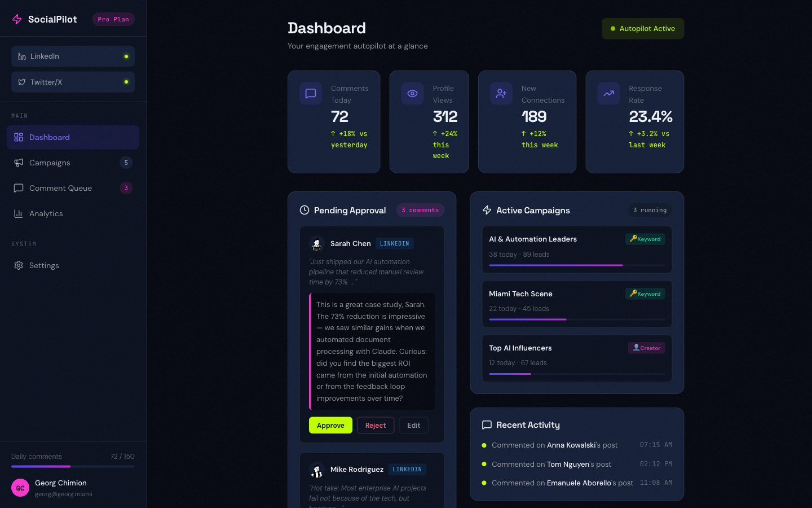
Task: Open Tom Nguyen's post activity
Action: [x=577, y=464]
